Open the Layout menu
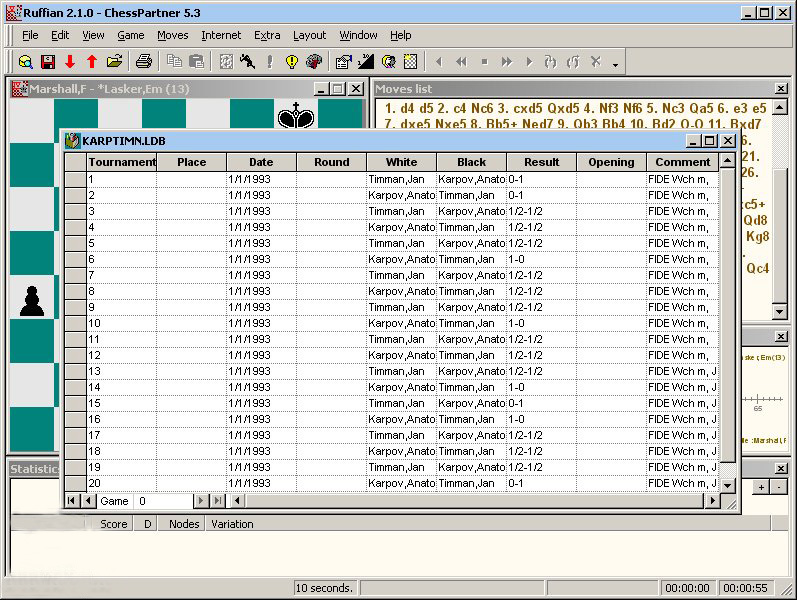 coord(309,35)
